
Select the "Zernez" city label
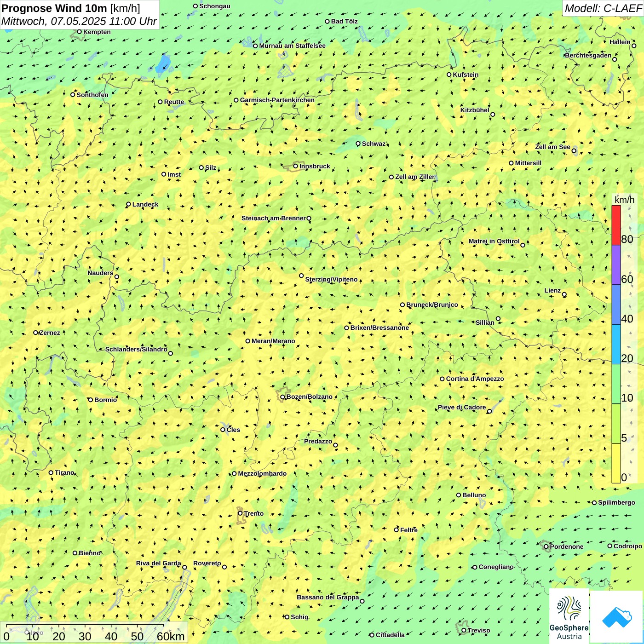[50, 333]
